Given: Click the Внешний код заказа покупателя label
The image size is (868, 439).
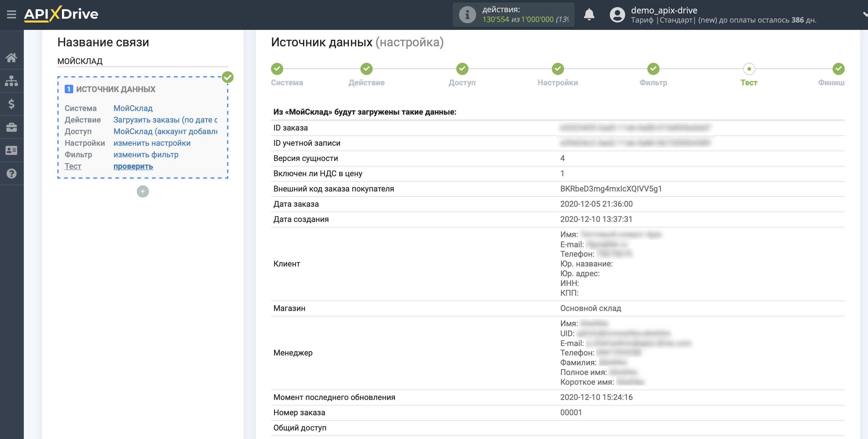Looking at the screenshot, I should point(333,189).
